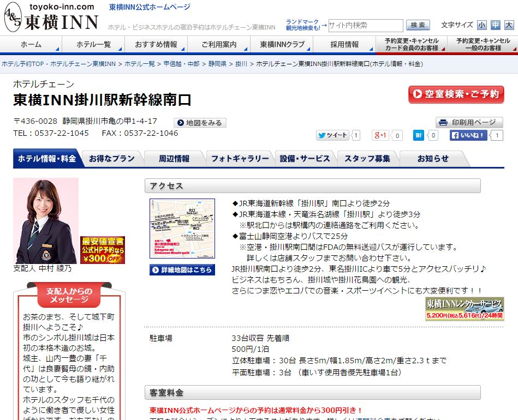This screenshot has width=518, height=420.
Task: Open the 採用情報 menu
Action: (x=344, y=45)
